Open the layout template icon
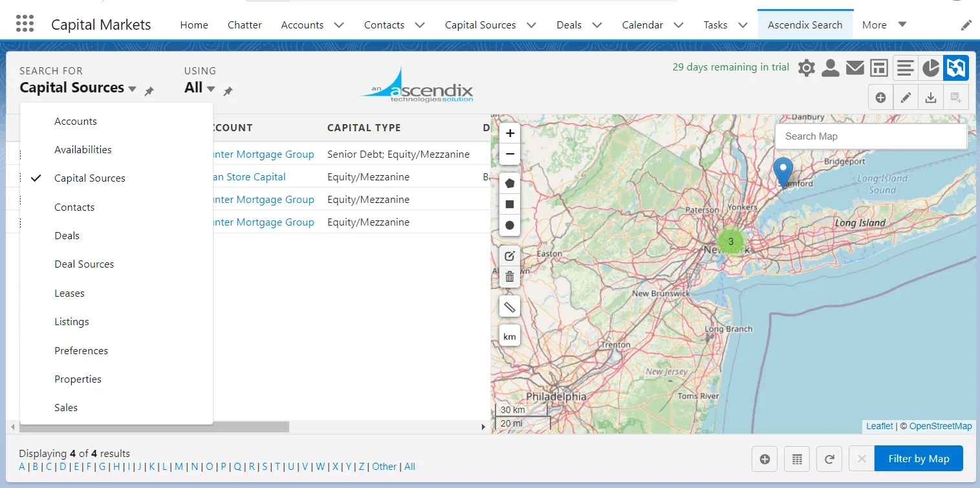The width and height of the screenshot is (980, 488). tap(878, 68)
